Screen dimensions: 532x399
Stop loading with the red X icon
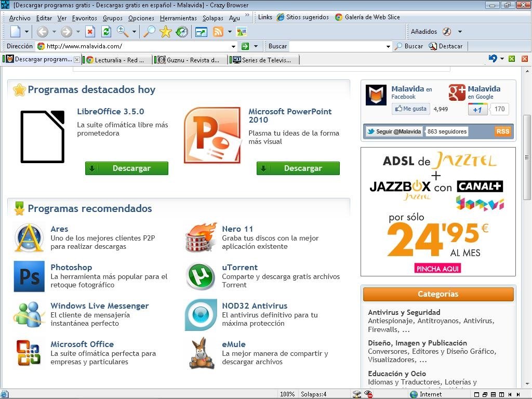click(x=90, y=32)
